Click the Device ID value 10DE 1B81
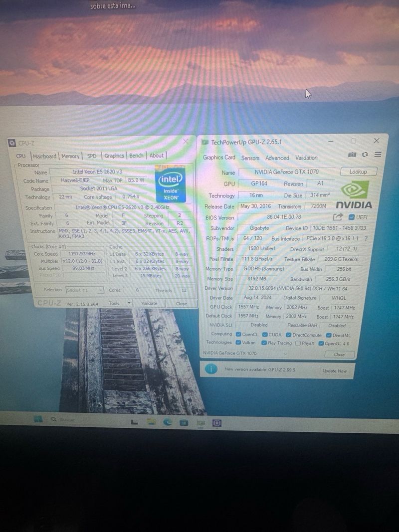 pos(339,228)
